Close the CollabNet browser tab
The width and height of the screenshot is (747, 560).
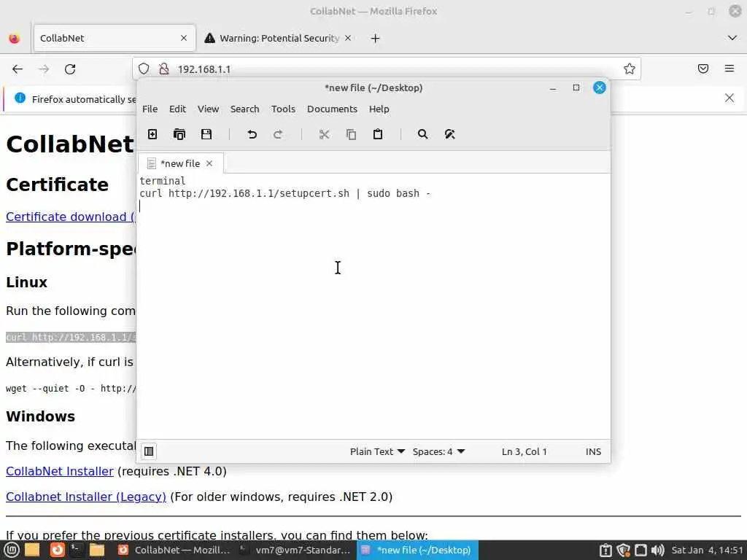tap(184, 38)
